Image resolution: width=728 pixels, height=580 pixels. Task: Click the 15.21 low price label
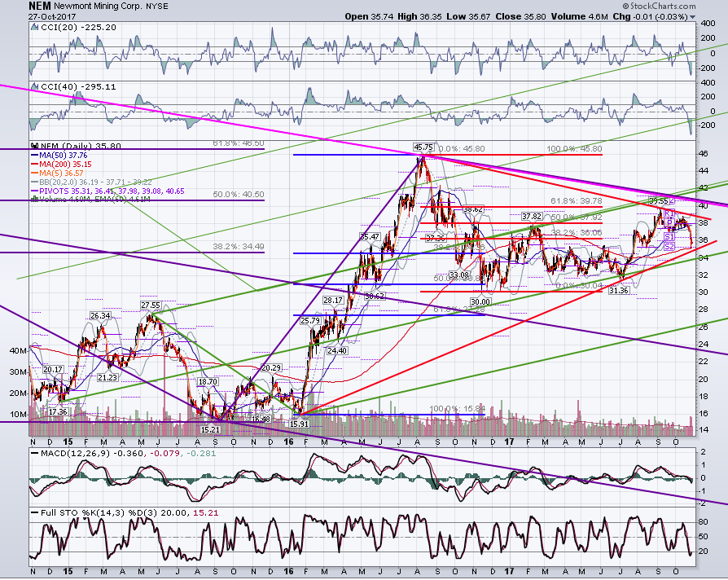(210, 429)
